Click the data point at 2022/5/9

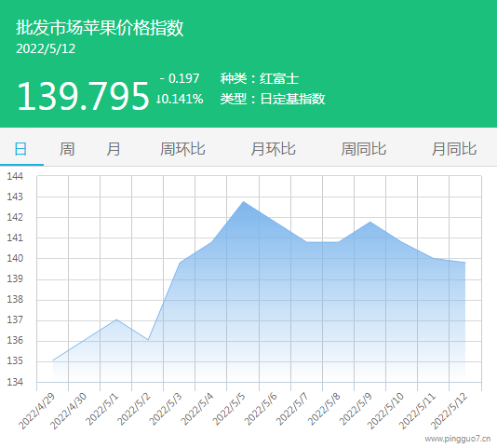[370, 222]
